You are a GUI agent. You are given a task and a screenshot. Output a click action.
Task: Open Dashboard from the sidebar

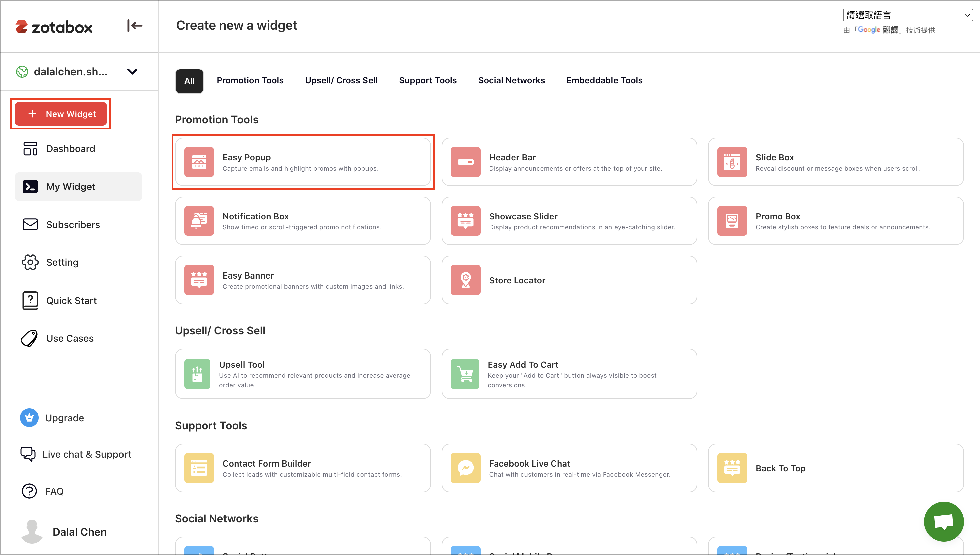tap(71, 149)
